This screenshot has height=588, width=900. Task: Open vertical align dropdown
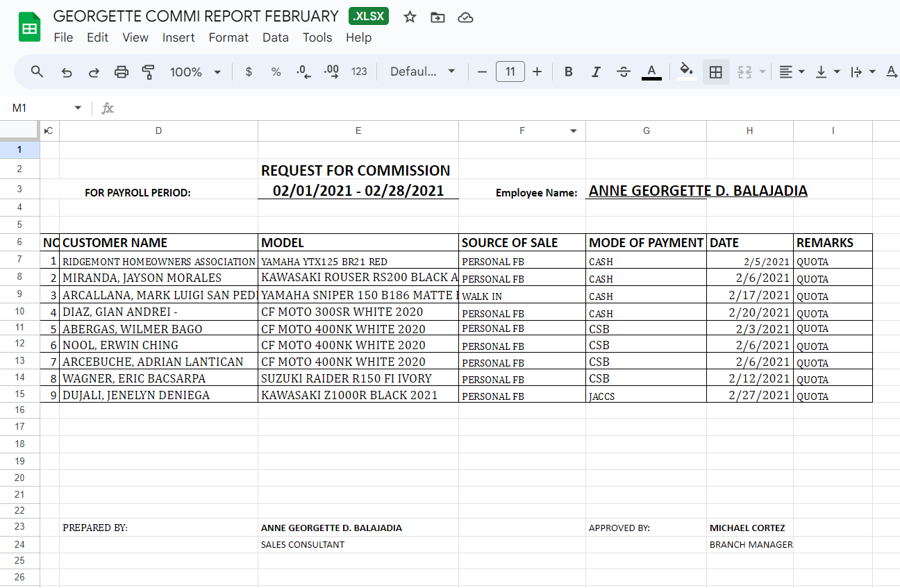coord(827,72)
